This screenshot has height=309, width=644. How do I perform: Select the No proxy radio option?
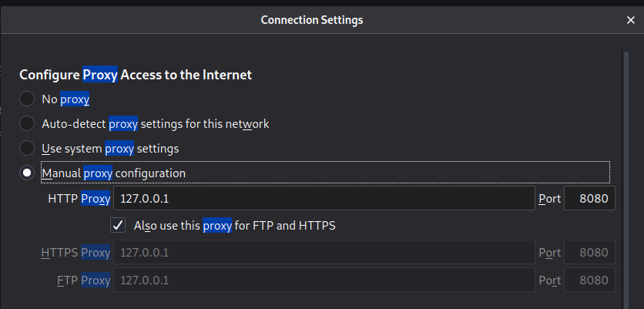click(x=27, y=99)
